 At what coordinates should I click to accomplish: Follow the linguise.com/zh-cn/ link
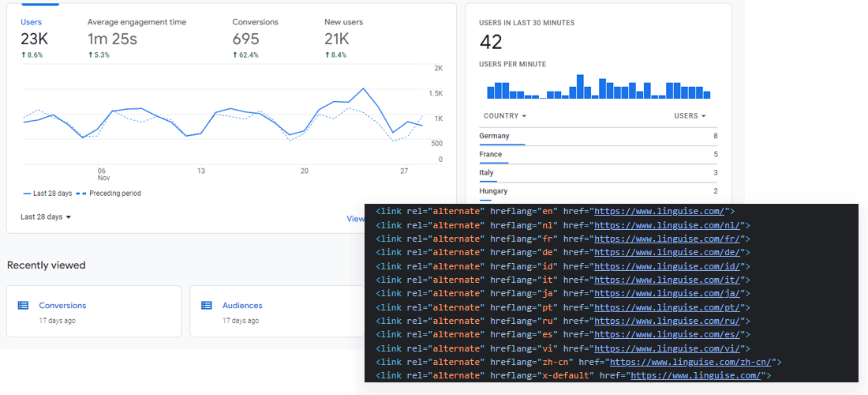coord(690,362)
